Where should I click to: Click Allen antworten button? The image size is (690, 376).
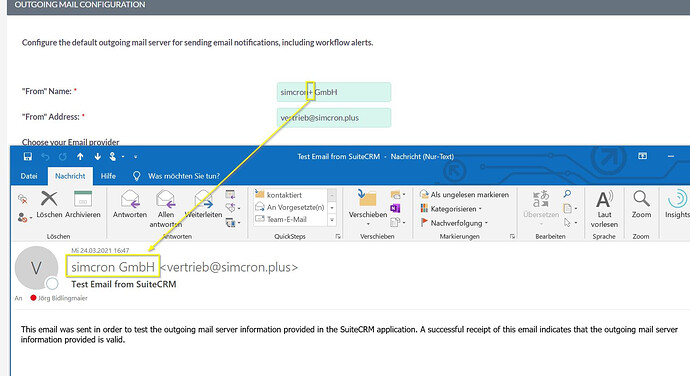pos(165,209)
